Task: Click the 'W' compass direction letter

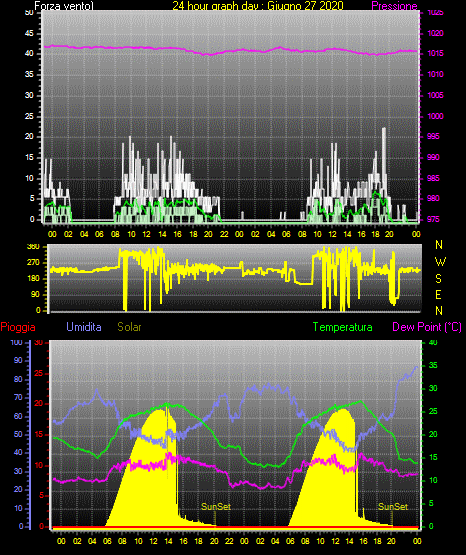Action: pyautogui.click(x=440, y=262)
